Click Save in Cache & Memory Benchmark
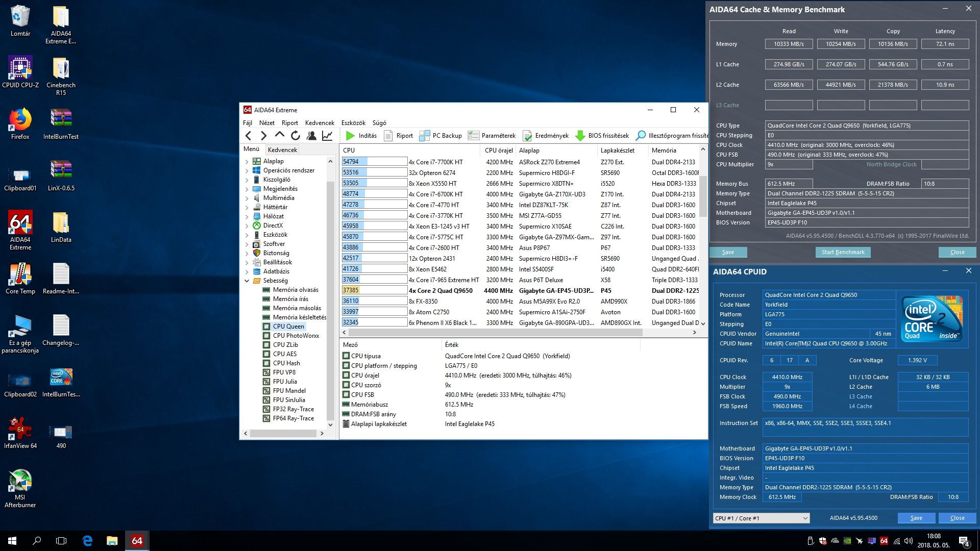The height and width of the screenshot is (551, 980). (728, 252)
